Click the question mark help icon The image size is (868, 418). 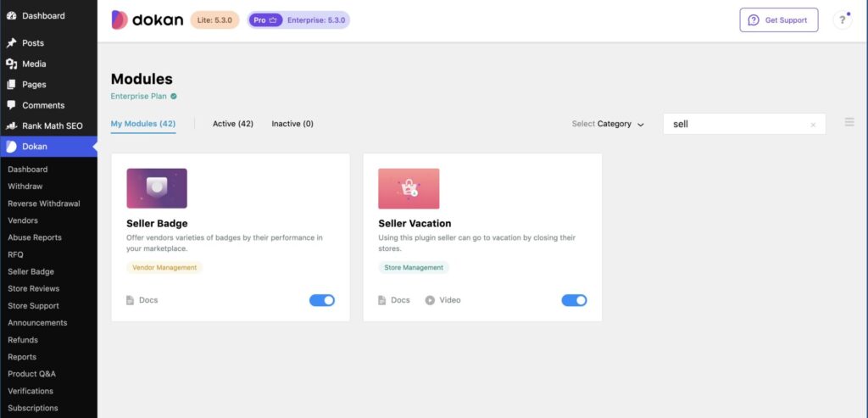pos(842,20)
